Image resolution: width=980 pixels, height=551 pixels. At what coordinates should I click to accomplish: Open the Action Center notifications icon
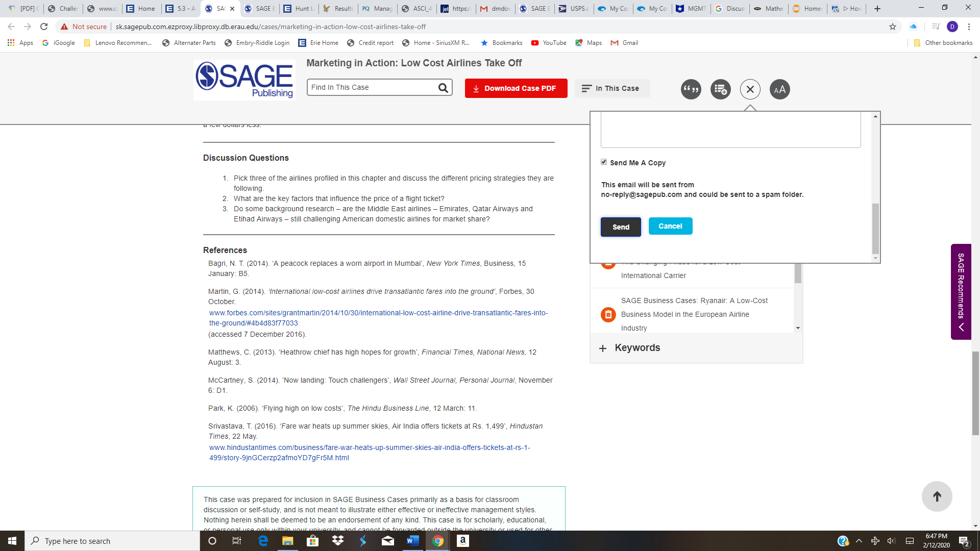pos(964,541)
